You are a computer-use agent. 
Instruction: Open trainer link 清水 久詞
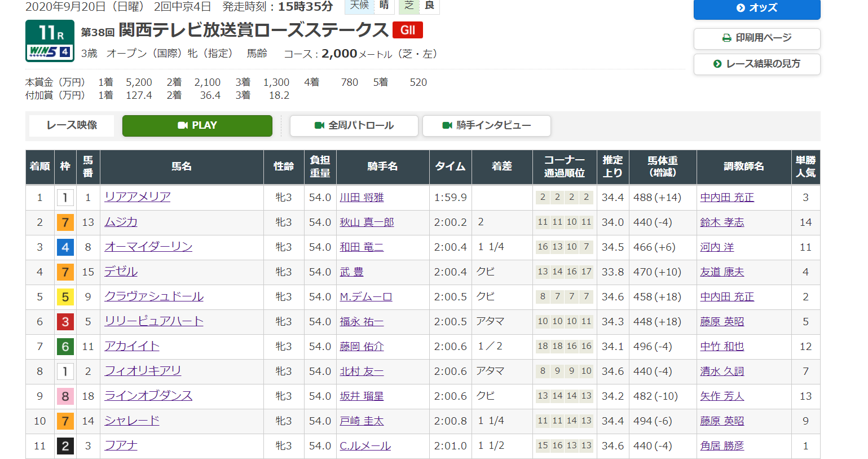[x=722, y=371]
